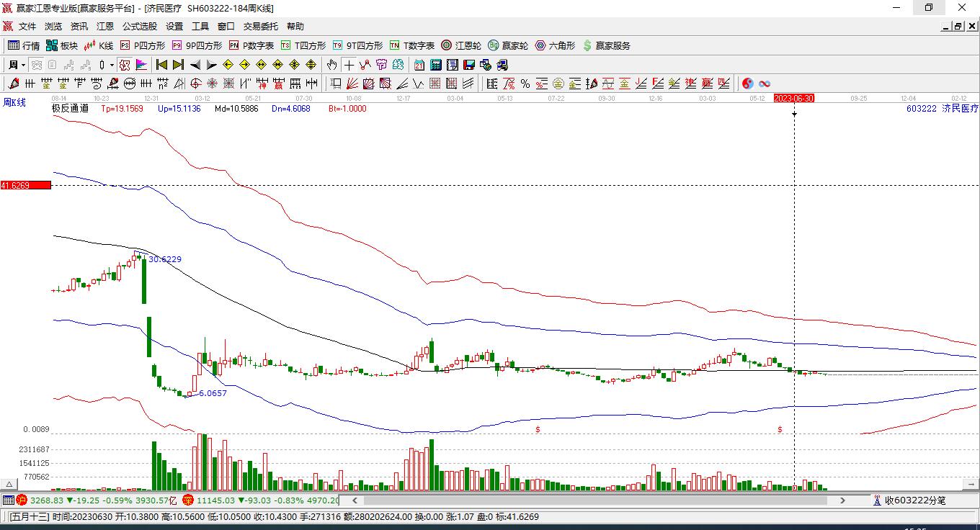
Task: Click the 深 Shenzhen index badge
Action: click(x=188, y=500)
